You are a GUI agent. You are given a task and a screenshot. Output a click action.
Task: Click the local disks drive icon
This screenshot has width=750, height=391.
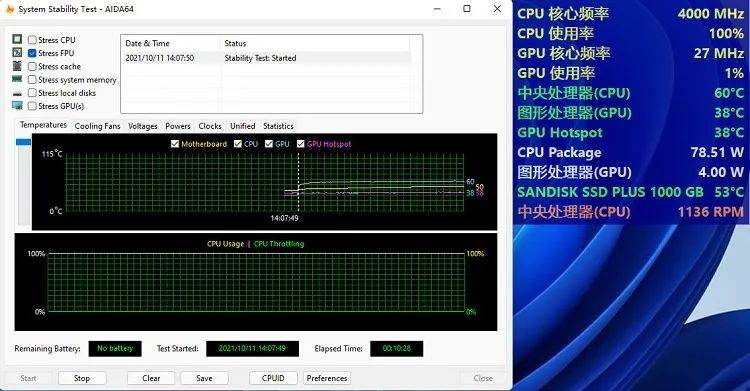point(17,93)
